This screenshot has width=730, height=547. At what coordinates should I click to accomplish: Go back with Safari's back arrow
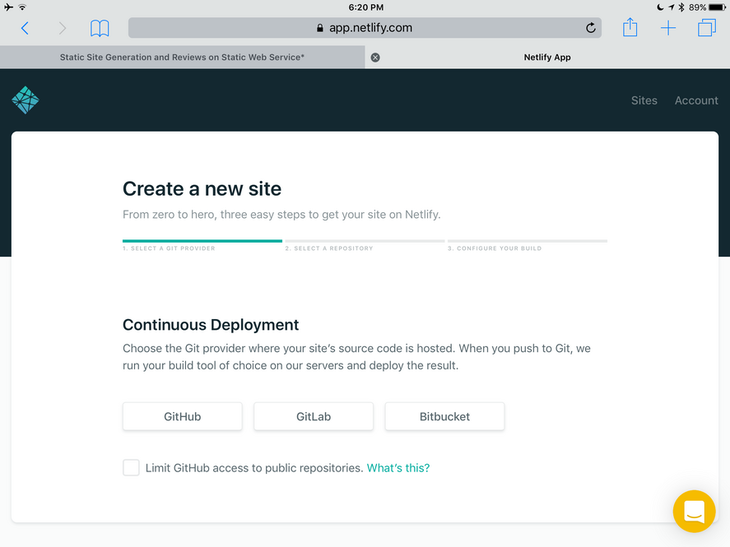point(25,28)
